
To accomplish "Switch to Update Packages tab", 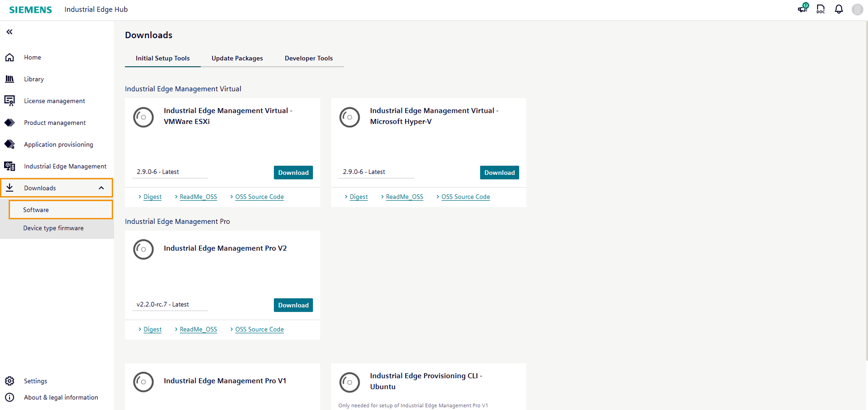I will click(x=237, y=58).
